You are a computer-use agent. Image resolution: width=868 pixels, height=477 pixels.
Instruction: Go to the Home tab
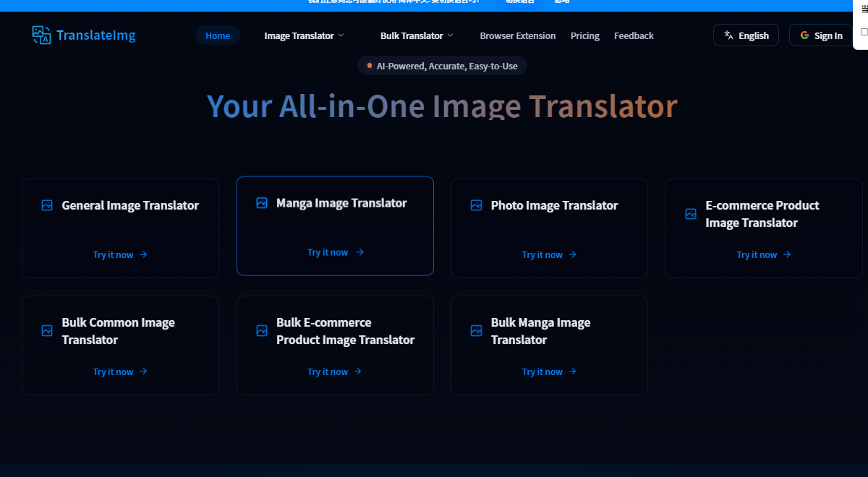pyautogui.click(x=218, y=35)
